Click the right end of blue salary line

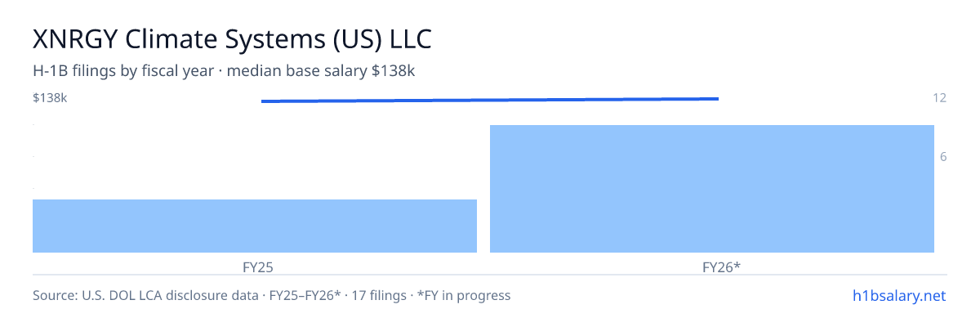pos(717,99)
